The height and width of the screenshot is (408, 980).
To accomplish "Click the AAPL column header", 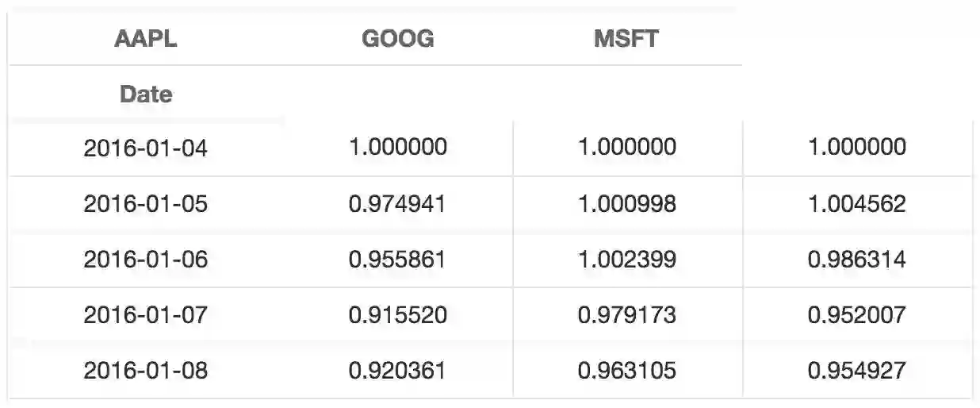I will point(145,39).
